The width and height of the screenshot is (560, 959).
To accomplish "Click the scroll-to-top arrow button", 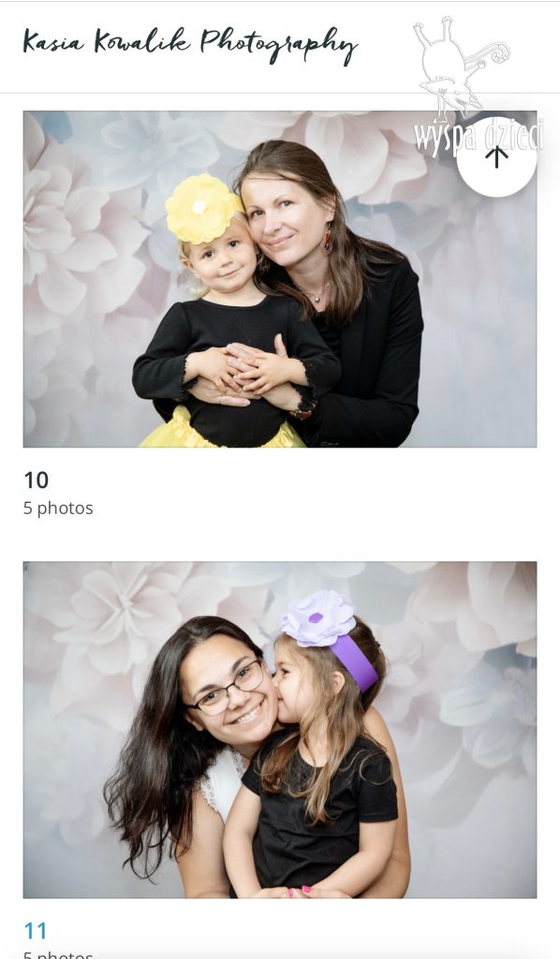I will (496, 157).
